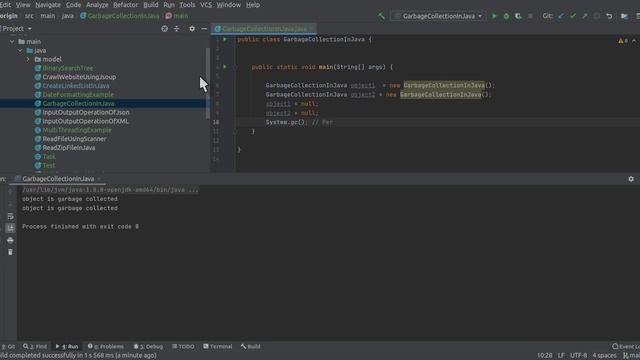Toggle scroll to end in console
This screenshot has height=360, width=640.
click(10, 228)
